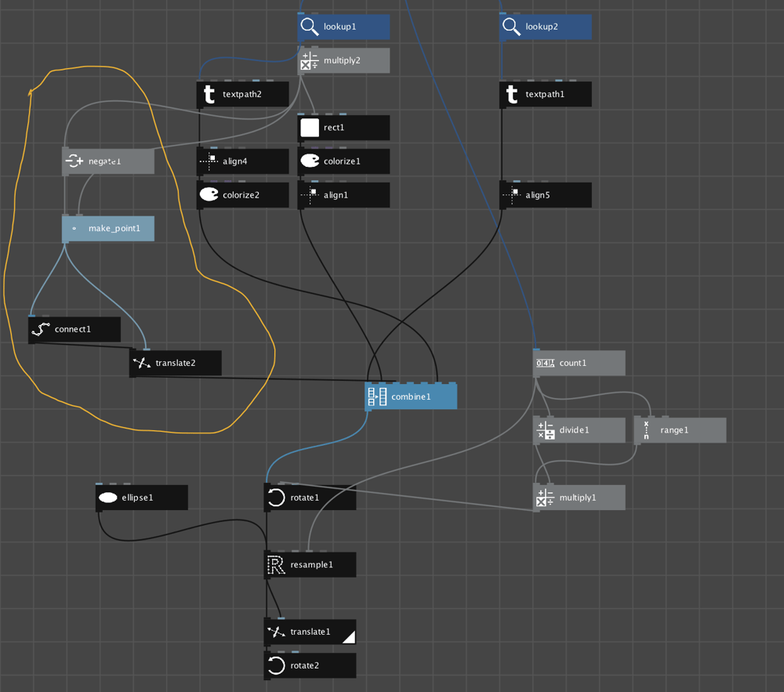Image resolution: width=784 pixels, height=692 pixels.
Task: Select the align5 node label
Action: pyautogui.click(x=538, y=195)
